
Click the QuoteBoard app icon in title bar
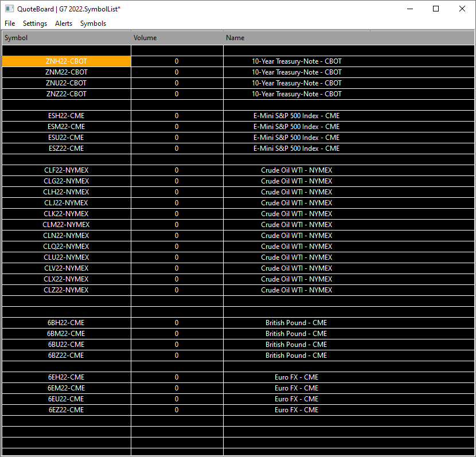[9, 9]
